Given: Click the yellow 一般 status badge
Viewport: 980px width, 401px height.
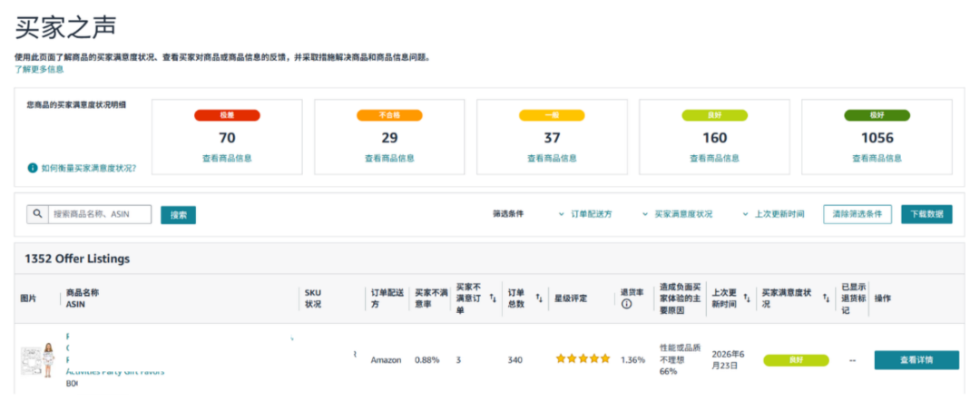Looking at the screenshot, I should point(552,115).
